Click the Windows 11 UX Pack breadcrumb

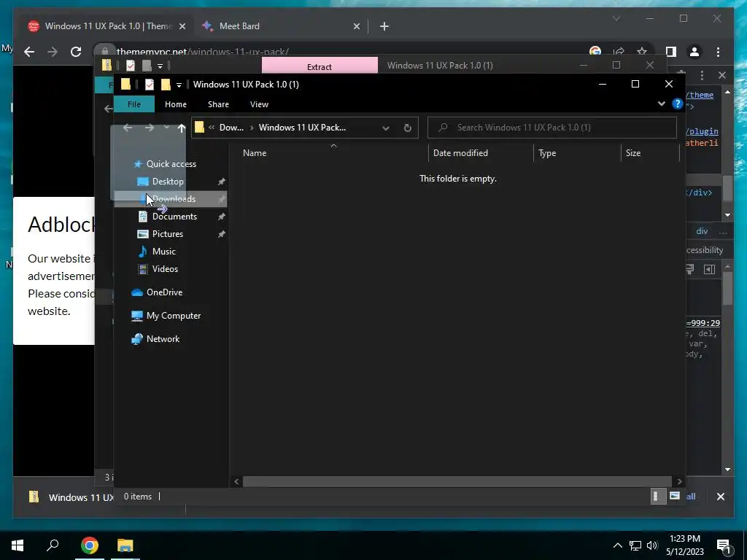302,128
